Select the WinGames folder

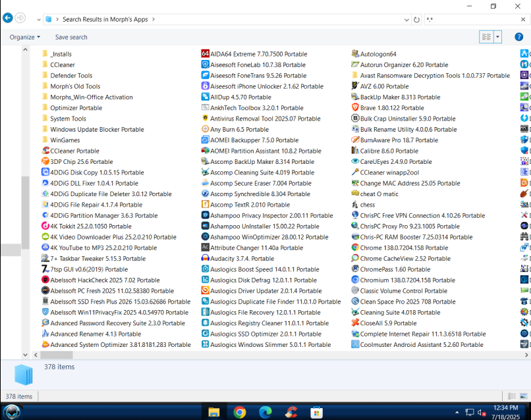(x=61, y=140)
